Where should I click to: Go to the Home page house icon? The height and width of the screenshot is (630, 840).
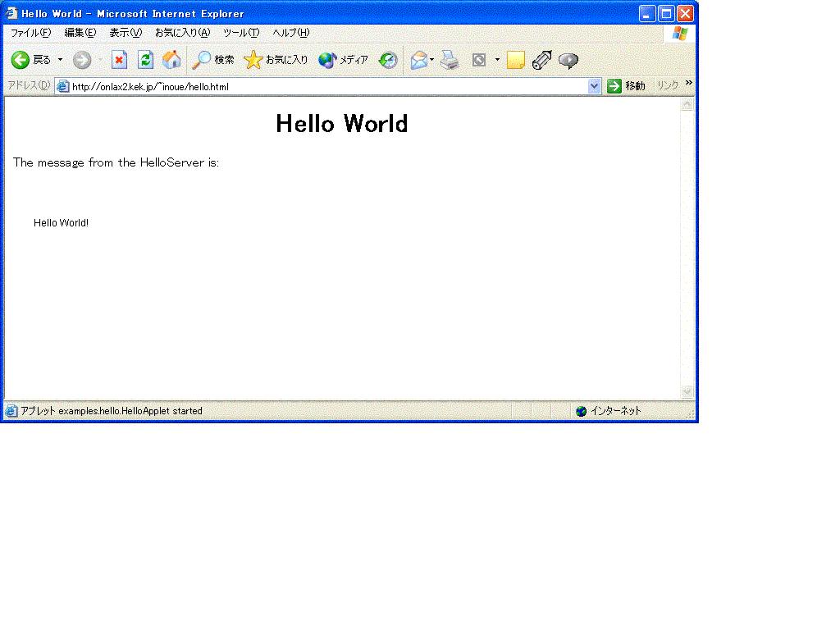[171, 59]
